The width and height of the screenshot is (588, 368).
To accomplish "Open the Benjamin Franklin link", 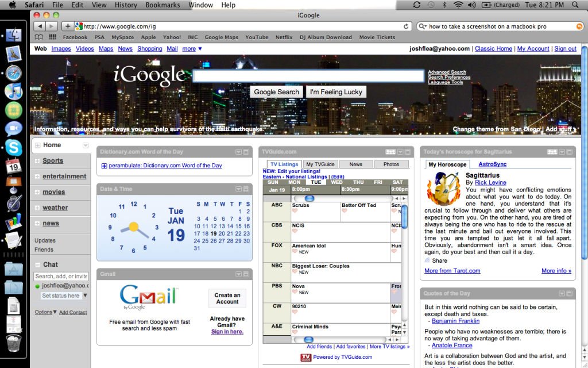I will (455, 321).
